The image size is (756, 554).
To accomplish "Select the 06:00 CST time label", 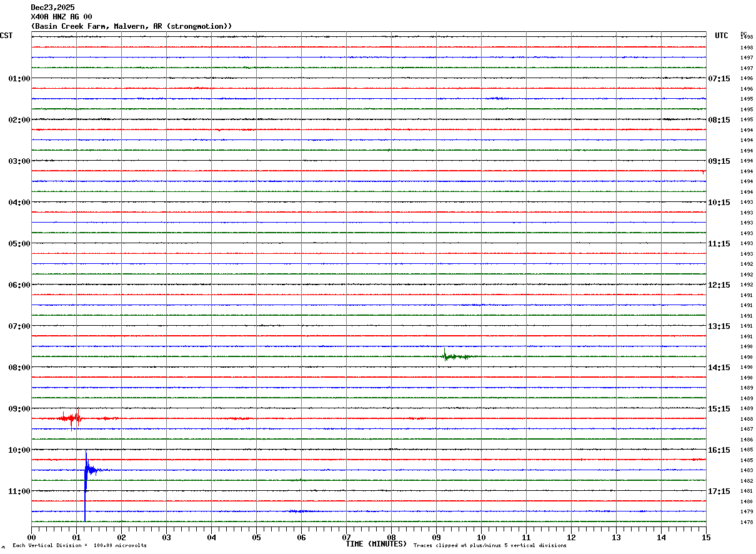I will point(19,285).
